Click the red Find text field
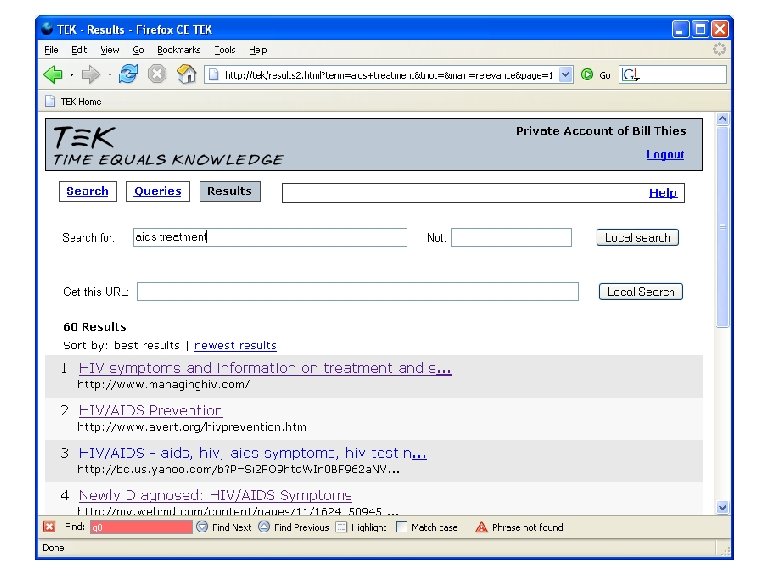The width and height of the screenshot is (768, 576). 142,527
